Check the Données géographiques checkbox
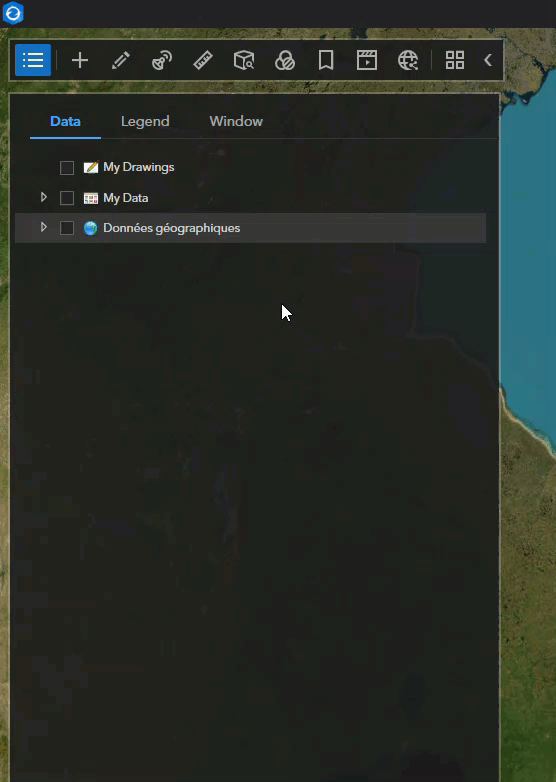 [67, 228]
